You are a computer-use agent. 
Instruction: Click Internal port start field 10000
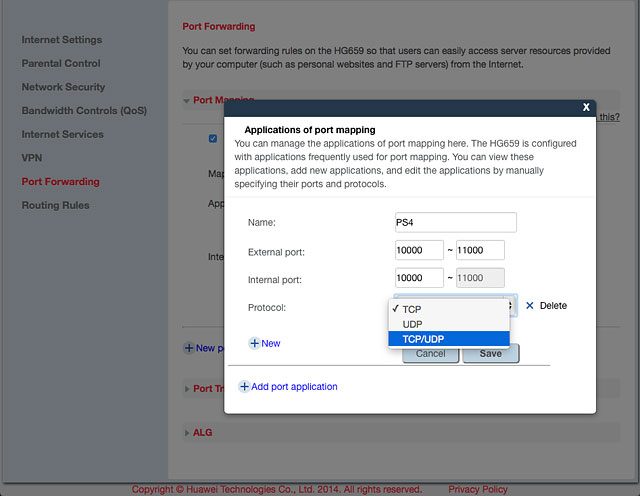pos(419,278)
